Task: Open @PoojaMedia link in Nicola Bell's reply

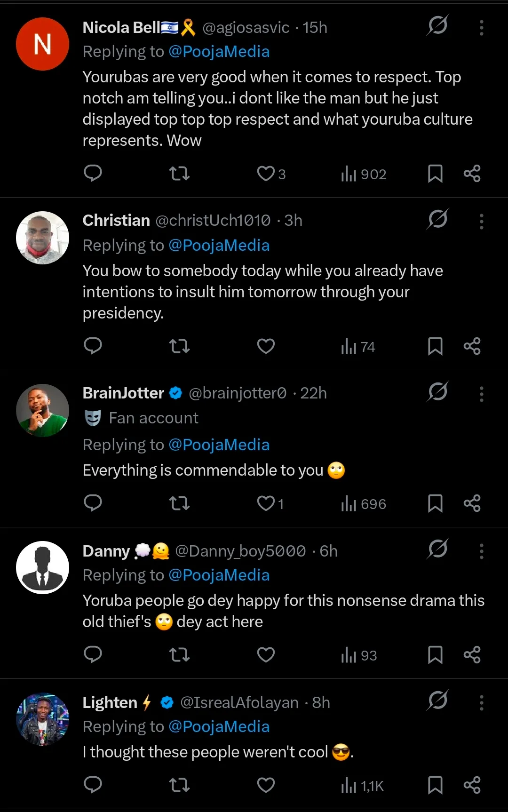Action: pyautogui.click(x=219, y=52)
